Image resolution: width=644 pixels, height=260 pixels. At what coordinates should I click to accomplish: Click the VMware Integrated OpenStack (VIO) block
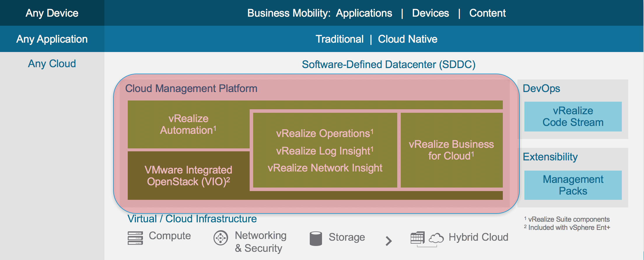pos(188,176)
